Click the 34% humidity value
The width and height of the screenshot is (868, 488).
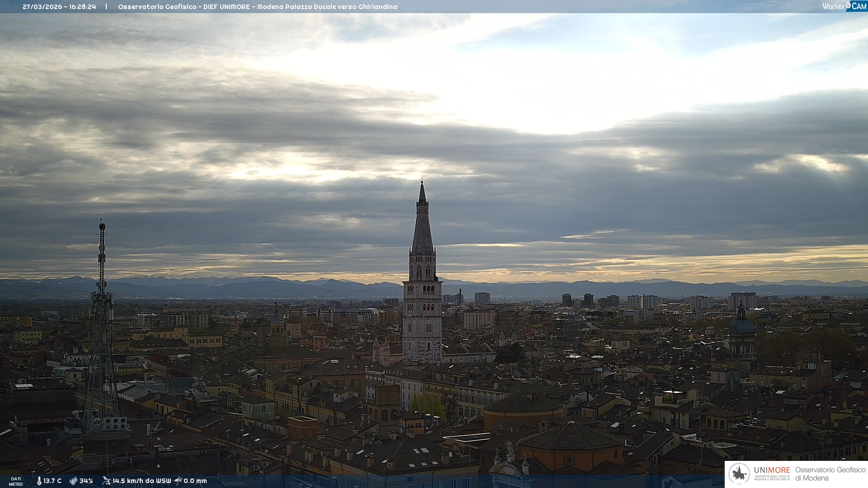(x=86, y=481)
